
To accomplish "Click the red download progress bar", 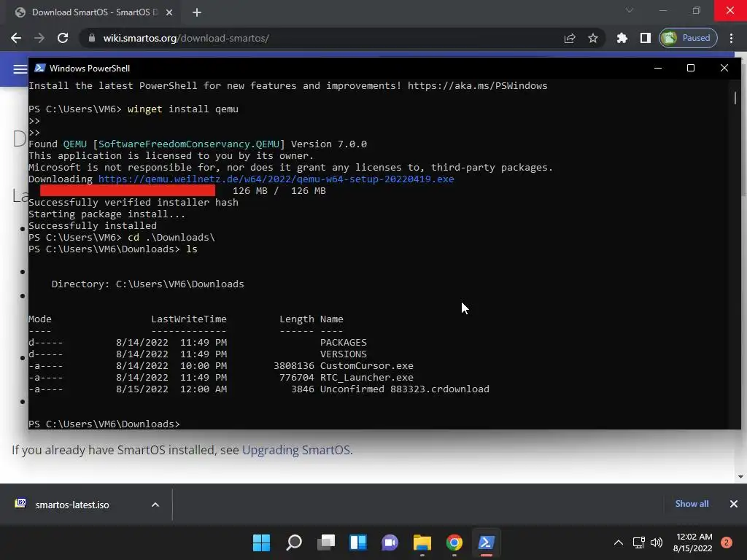I will click(127, 190).
